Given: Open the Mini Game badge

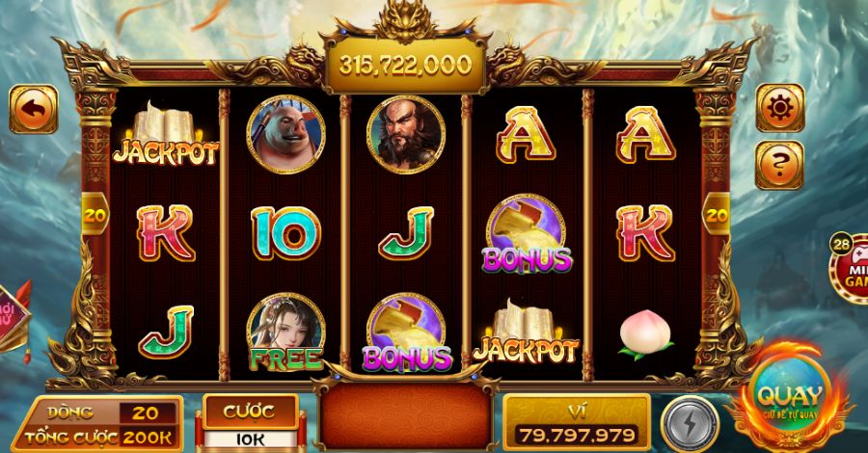Looking at the screenshot, I should click(851, 269).
